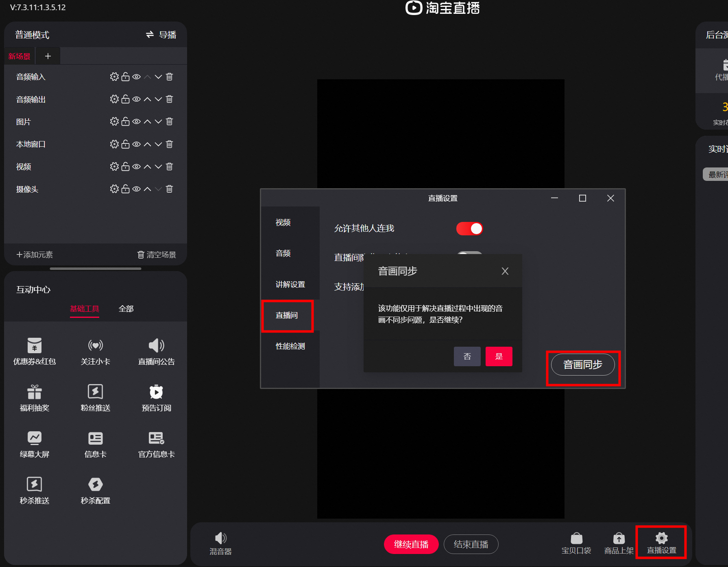Delete the 音频输出 element
The height and width of the screenshot is (567, 728).
170,99
